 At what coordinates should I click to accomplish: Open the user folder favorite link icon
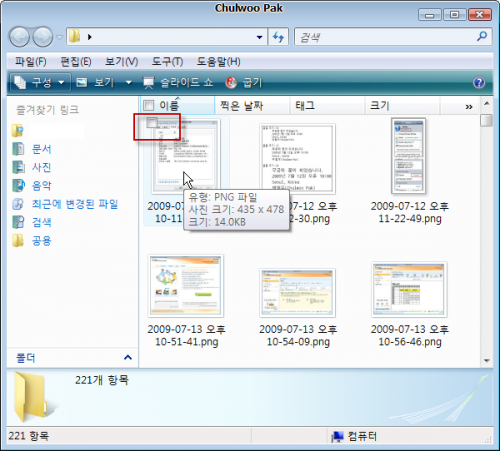[x=18, y=131]
